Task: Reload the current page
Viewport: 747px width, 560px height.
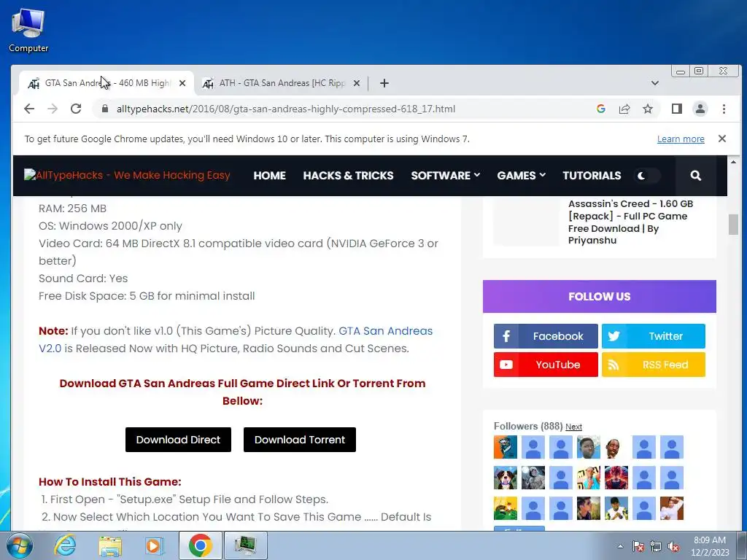Action: click(x=76, y=109)
